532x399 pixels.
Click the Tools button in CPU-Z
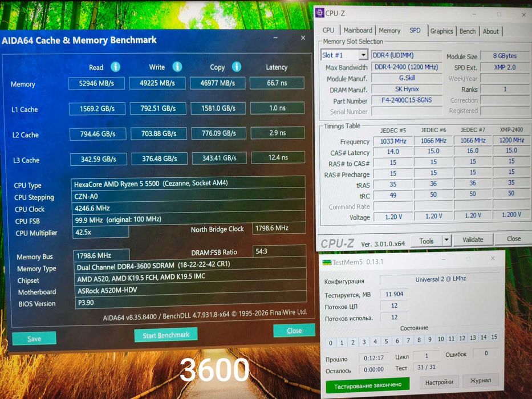[x=426, y=241]
